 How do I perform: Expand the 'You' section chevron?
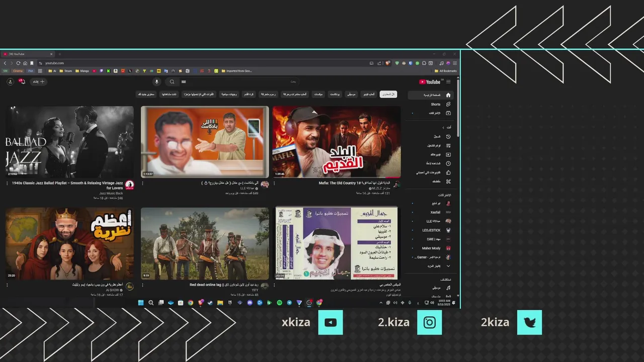point(443,127)
